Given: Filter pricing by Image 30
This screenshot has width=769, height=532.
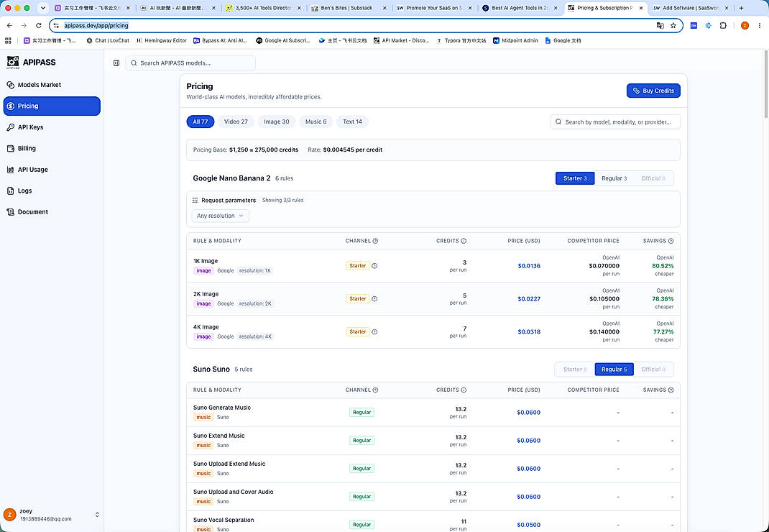Looking at the screenshot, I should pos(277,121).
